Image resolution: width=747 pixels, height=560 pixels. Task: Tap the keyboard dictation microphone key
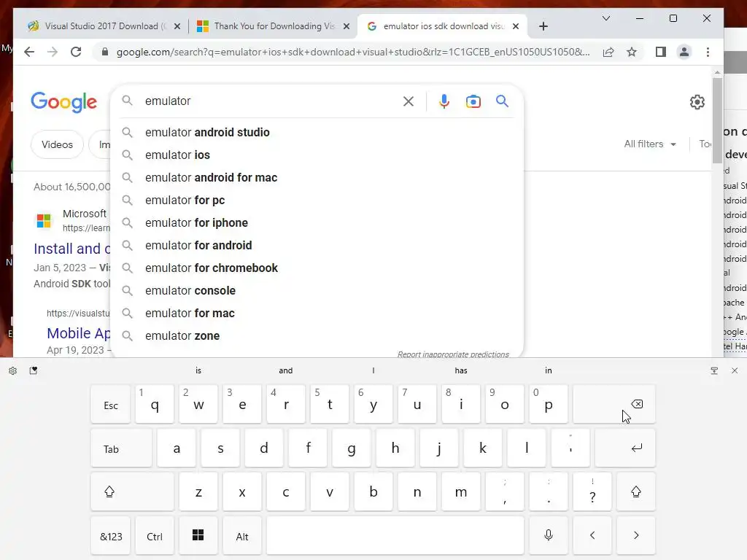pos(549,536)
